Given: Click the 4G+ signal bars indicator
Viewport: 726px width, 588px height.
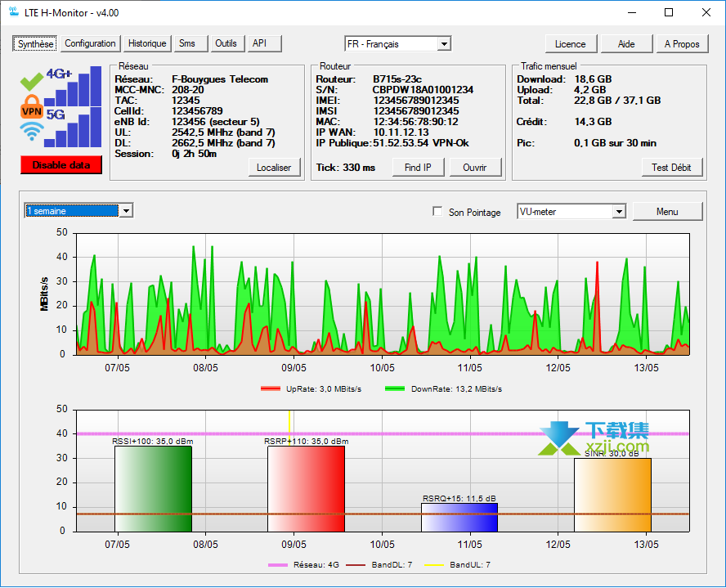Looking at the screenshot, I should coord(73,87).
